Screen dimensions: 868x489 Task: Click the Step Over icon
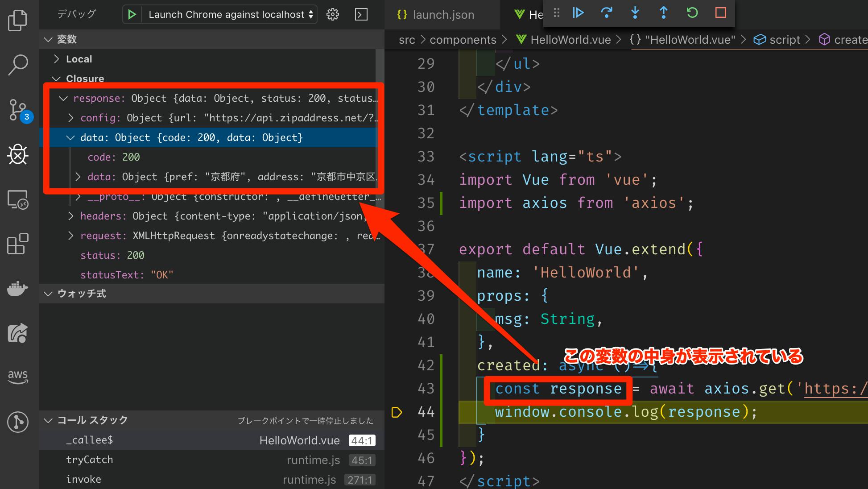pos(607,13)
